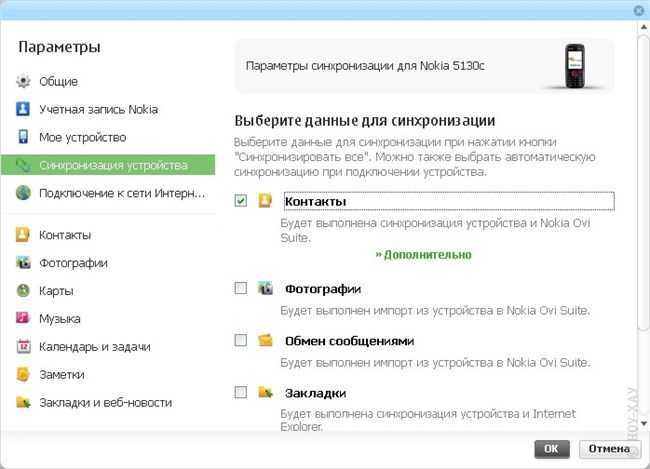Click the pink Музыка note icon
Screen dimensions: 650x469
[23, 318]
